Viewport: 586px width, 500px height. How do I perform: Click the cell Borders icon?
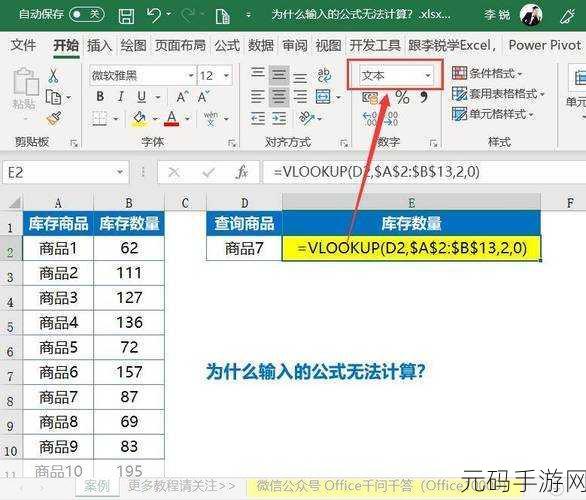(100, 119)
